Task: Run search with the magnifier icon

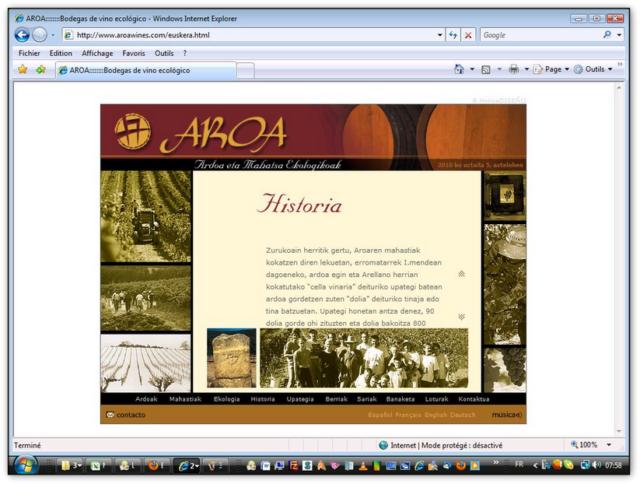Action: 607,35
